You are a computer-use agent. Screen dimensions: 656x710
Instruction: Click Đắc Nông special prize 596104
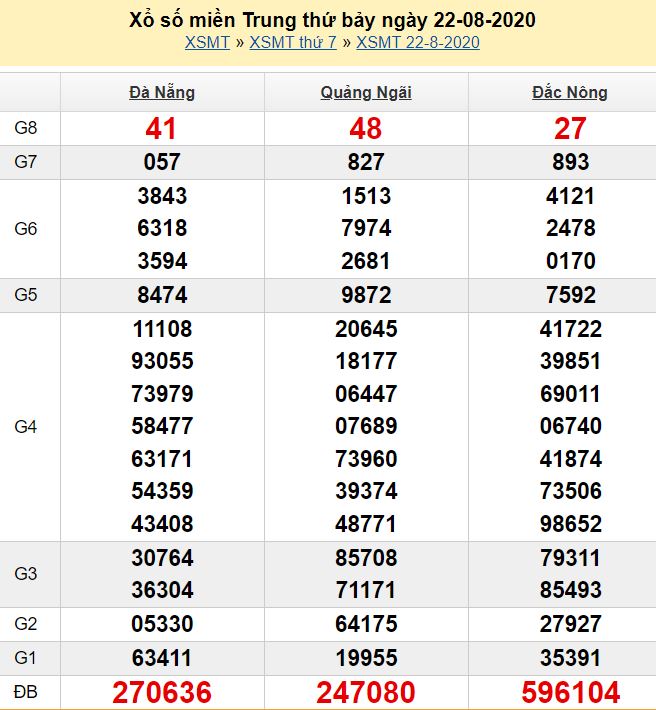pyautogui.click(x=570, y=691)
